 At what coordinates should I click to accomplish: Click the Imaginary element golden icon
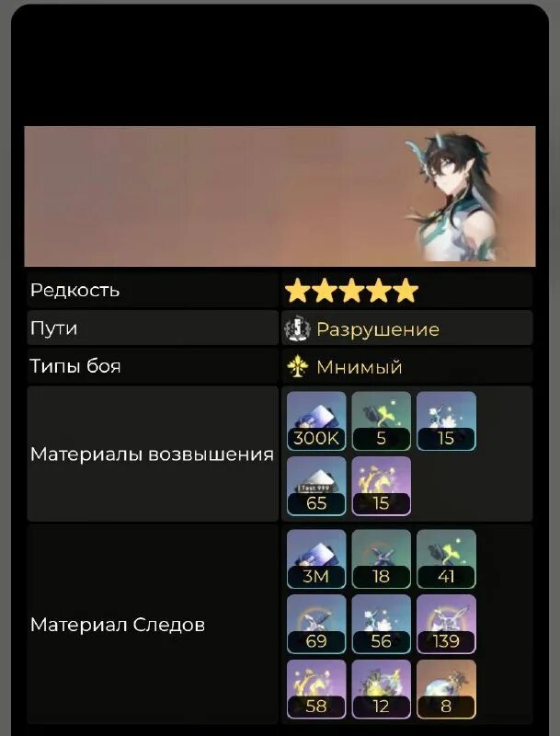[x=297, y=366]
